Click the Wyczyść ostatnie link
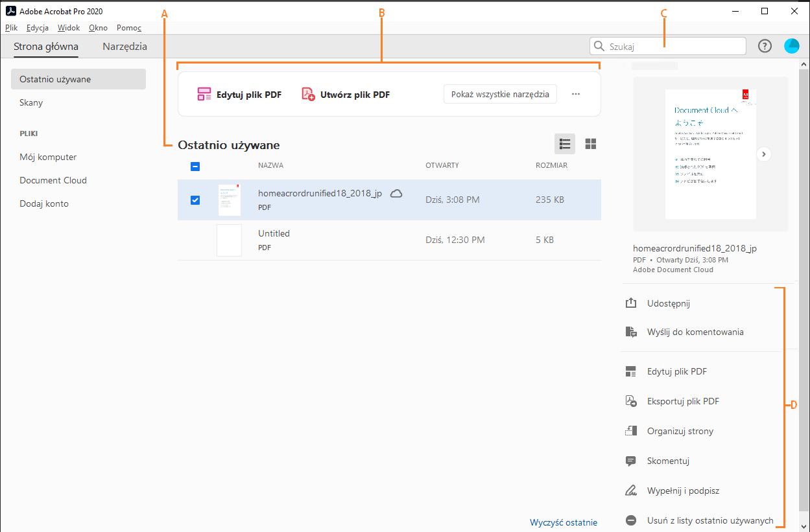Viewport: 810px width, 532px height. [564, 522]
